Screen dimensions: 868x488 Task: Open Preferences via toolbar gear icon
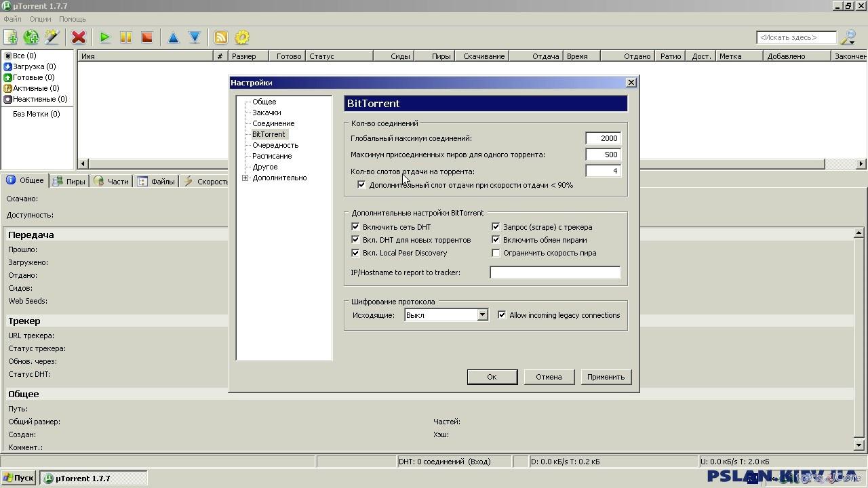(242, 37)
